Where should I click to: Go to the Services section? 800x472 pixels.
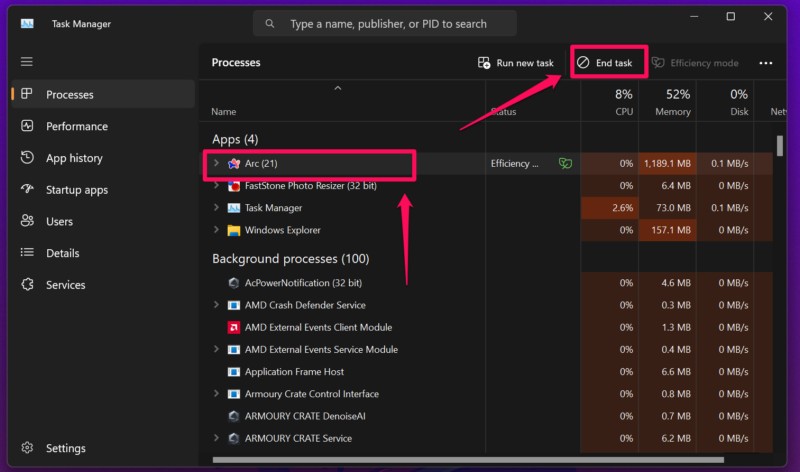point(65,285)
